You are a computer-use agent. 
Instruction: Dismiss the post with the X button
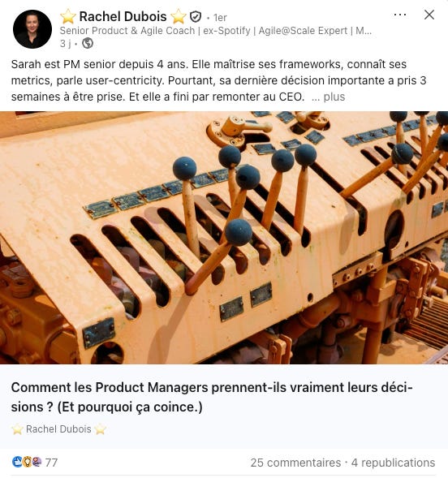(429, 15)
